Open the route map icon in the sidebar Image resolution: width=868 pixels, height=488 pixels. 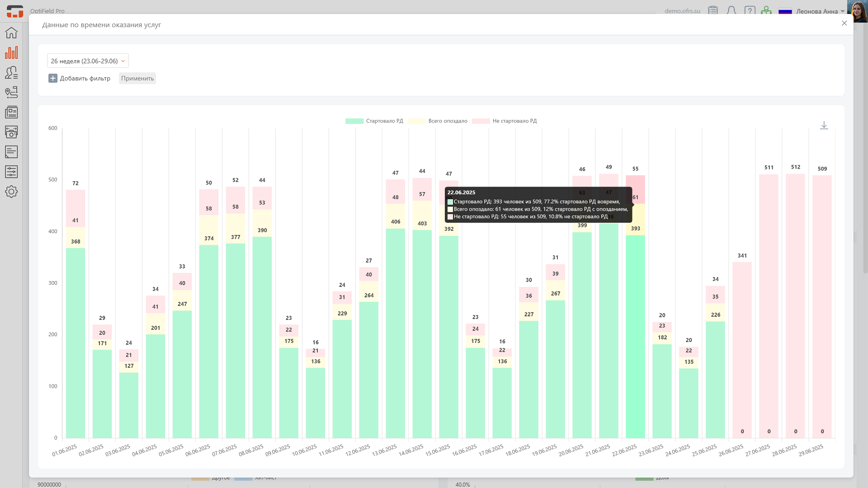(x=11, y=92)
